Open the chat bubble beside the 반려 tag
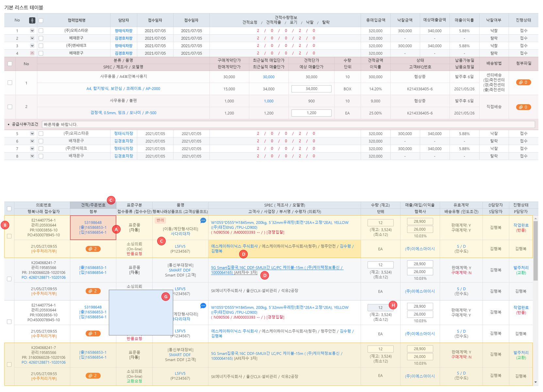 (x=203, y=220)
